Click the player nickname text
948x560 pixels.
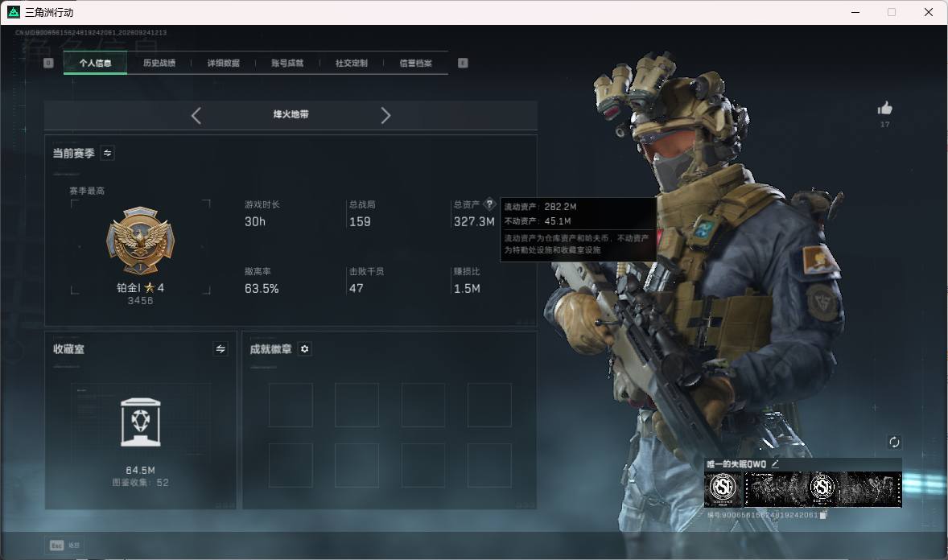736,463
